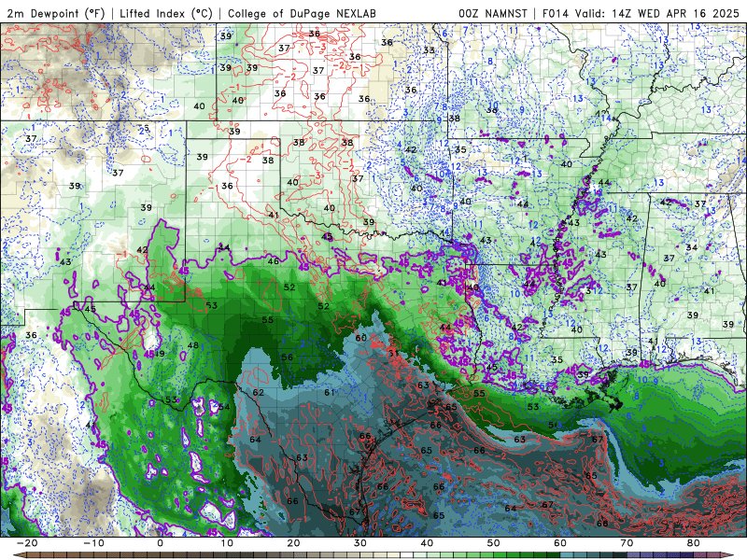The height and width of the screenshot is (560, 747).
Task: Click the dewpoint value 62 on the map
Action: tap(259, 392)
